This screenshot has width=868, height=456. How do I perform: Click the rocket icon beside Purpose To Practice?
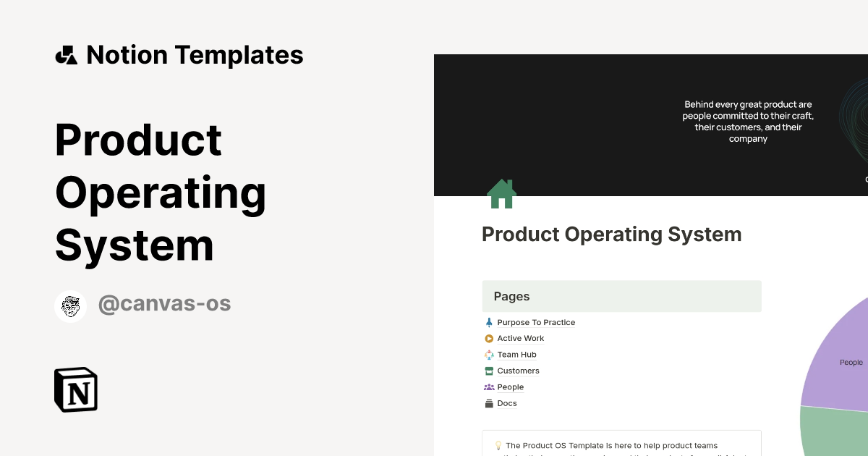(x=488, y=322)
